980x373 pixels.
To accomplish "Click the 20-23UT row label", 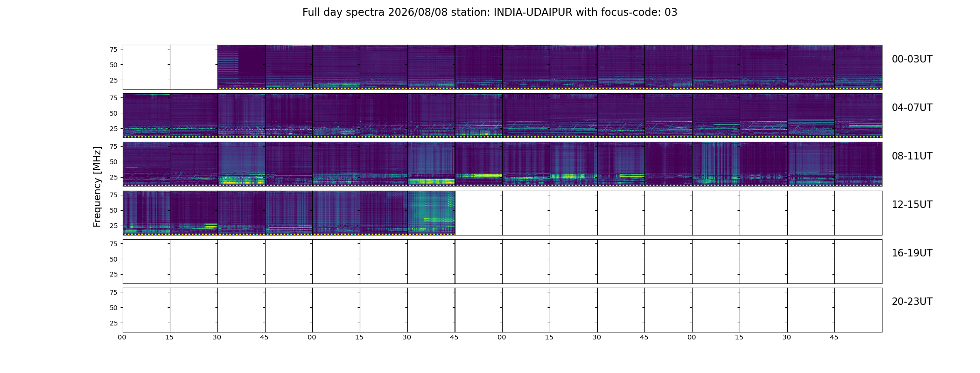I will (x=912, y=302).
